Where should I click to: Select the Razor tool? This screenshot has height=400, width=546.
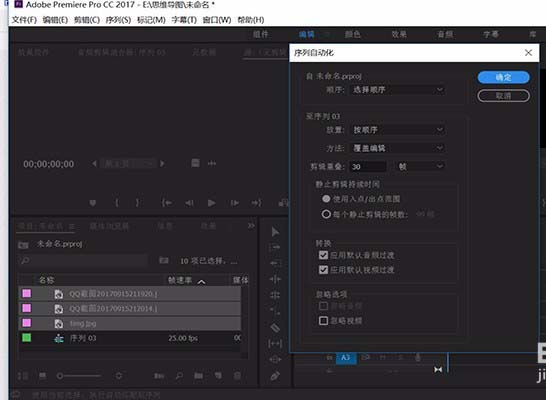(x=275, y=327)
